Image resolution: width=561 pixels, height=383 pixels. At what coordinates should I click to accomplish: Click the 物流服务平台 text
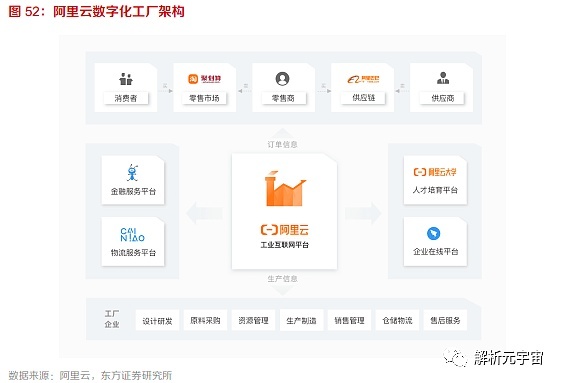[x=133, y=253]
